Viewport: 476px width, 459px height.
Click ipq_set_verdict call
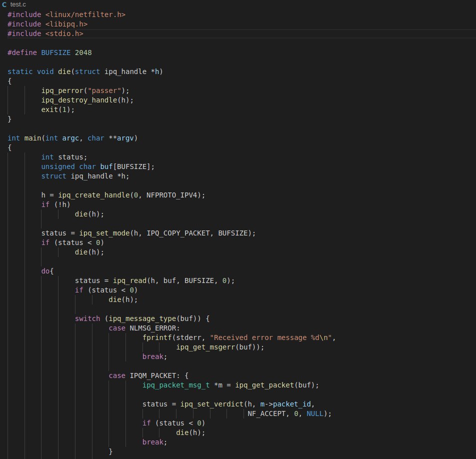coord(212,404)
